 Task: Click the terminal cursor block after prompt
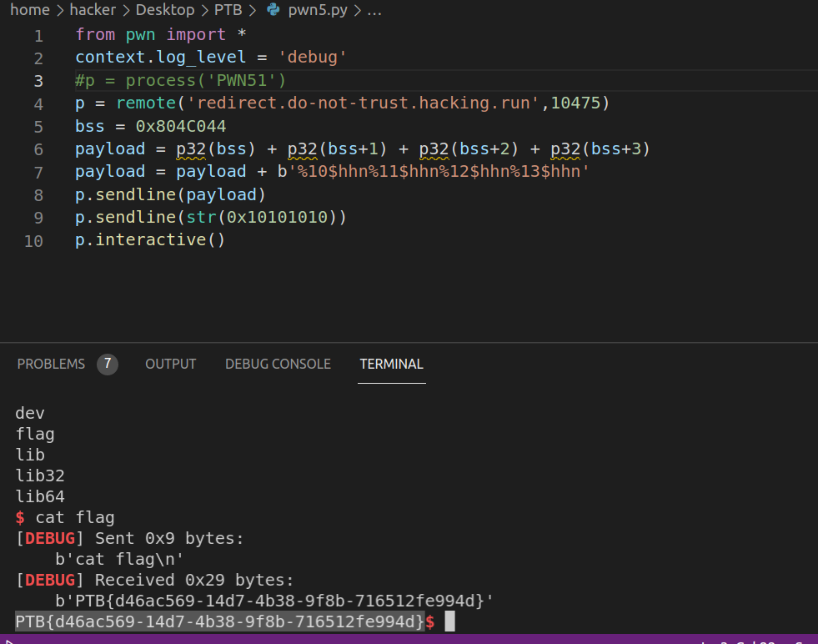[x=449, y=621]
